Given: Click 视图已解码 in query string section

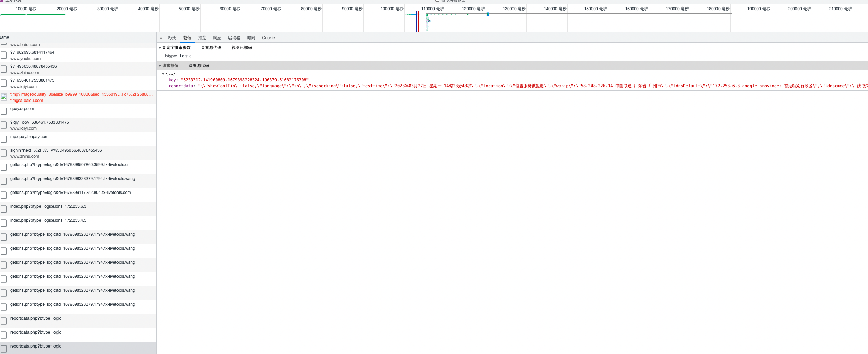Looking at the screenshot, I should 241,48.
